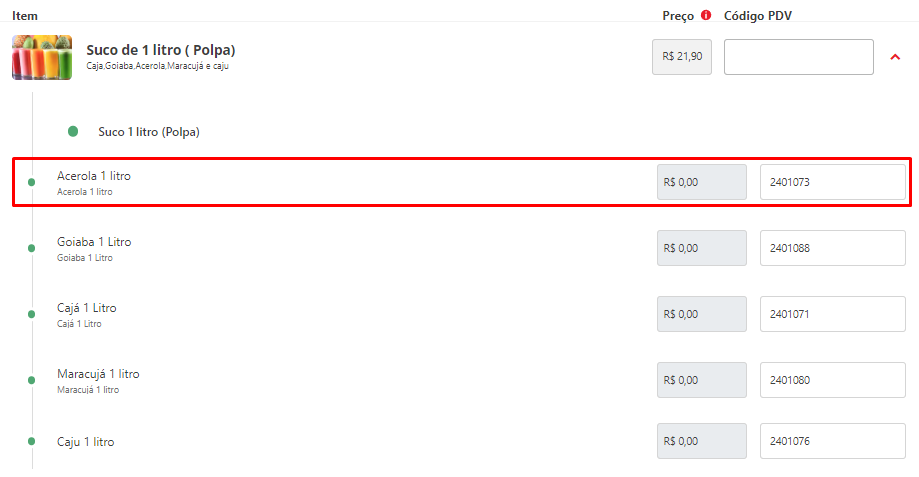Image resolution: width=919 pixels, height=477 pixels.
Task: Click the red info icon beside Preço
Action: tap(706, 15)
